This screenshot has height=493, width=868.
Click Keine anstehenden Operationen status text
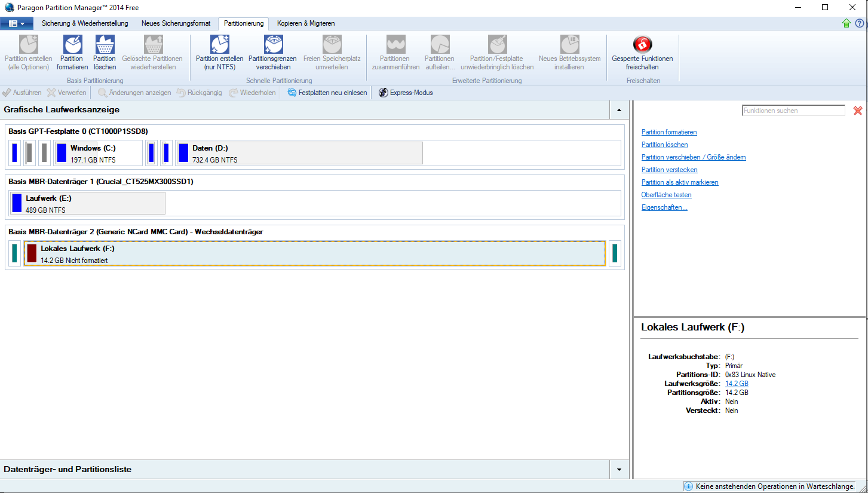[775, 486]
